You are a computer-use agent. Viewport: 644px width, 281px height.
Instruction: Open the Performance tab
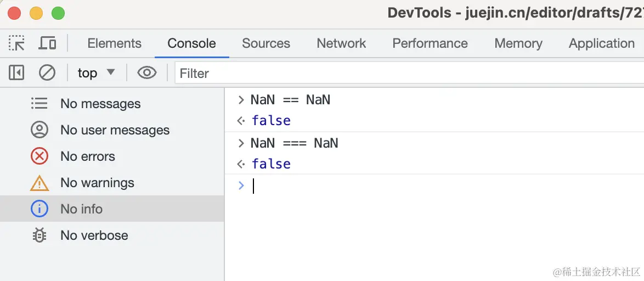click(430, 43)
